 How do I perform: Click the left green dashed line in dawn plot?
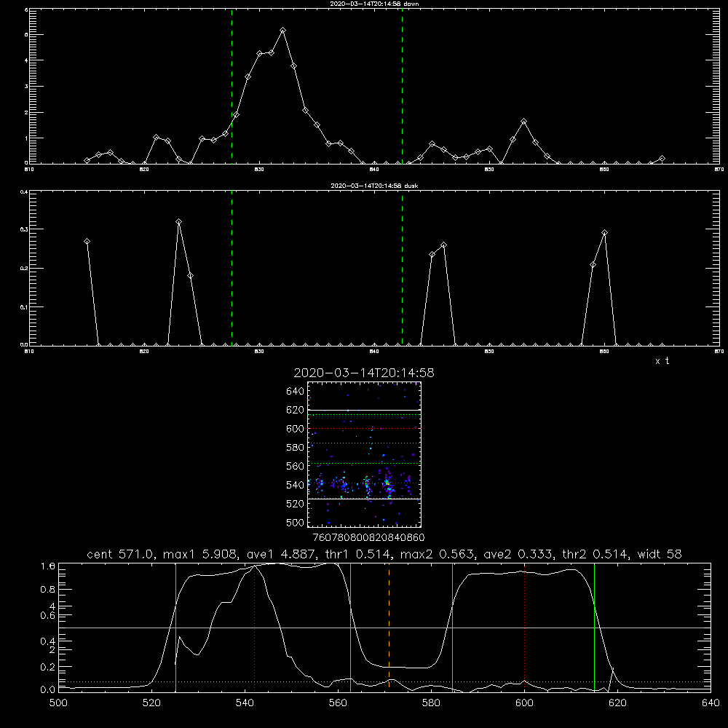(x=232, y=86)
